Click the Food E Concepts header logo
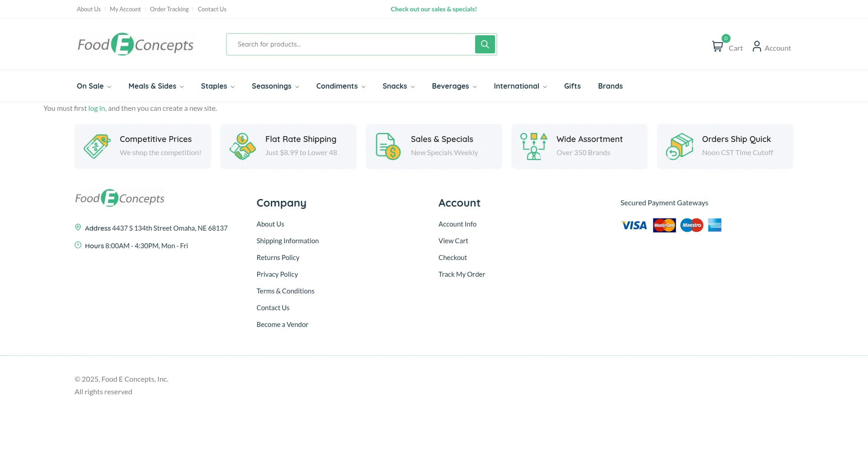 [x=136, y=44]
